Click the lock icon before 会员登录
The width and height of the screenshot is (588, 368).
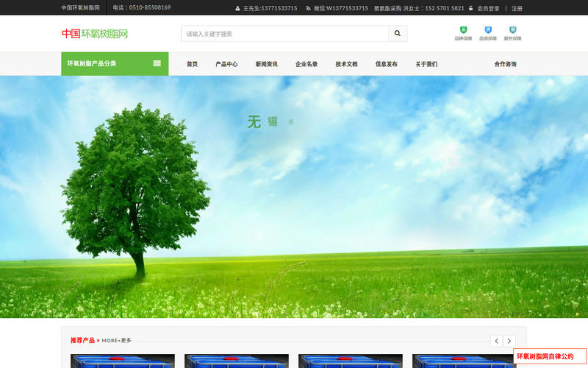point(470,8)
